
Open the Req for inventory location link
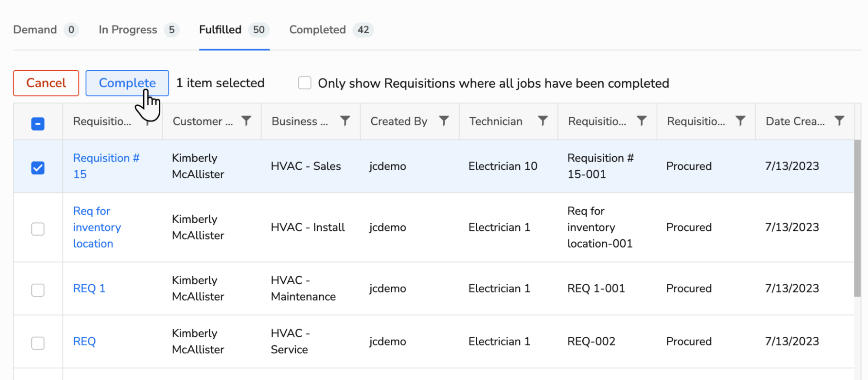[x=97, y=227]
